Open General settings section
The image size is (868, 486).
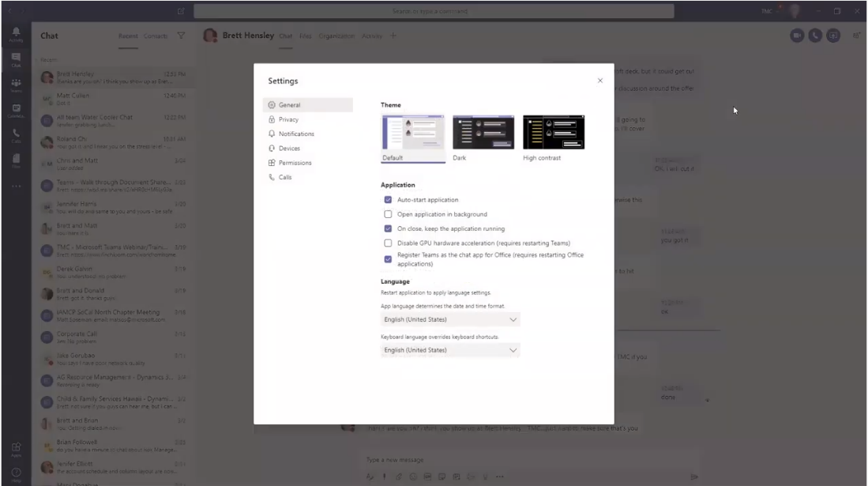tap(308, 105)
